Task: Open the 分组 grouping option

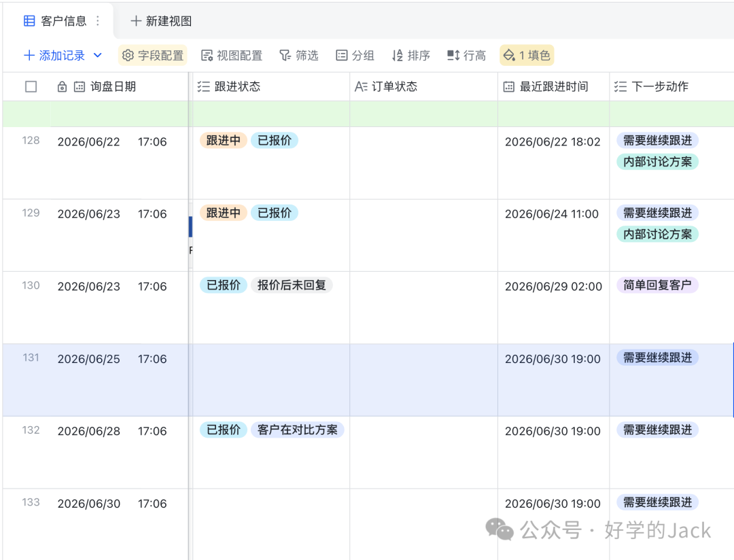Action: (355, 55)
